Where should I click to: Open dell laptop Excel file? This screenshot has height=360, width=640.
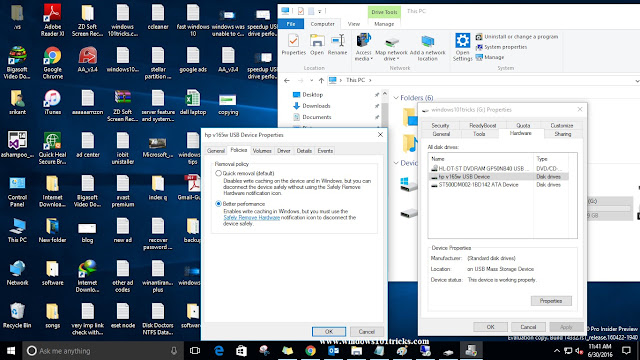pos(193,102)
